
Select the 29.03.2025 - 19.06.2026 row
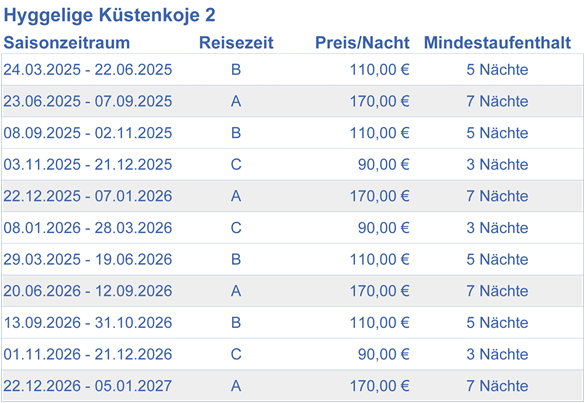tap(292, 259)
